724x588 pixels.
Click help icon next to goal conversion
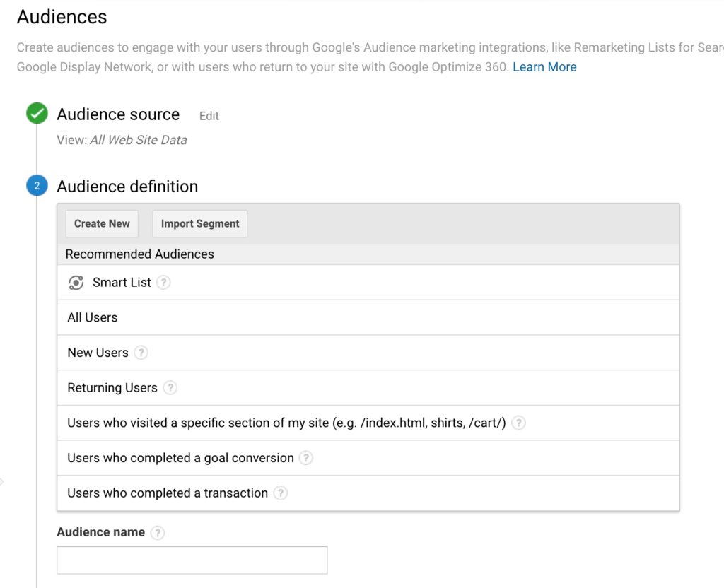coord(305,458)
